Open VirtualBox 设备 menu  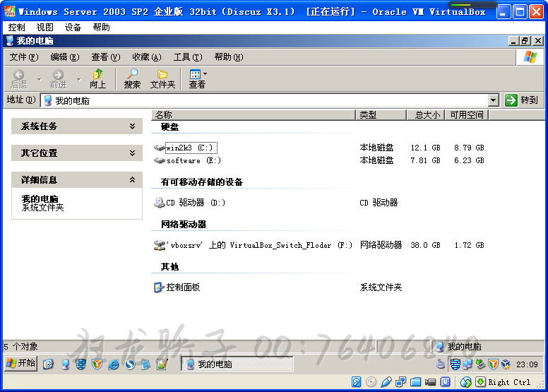tap(73, 28)
